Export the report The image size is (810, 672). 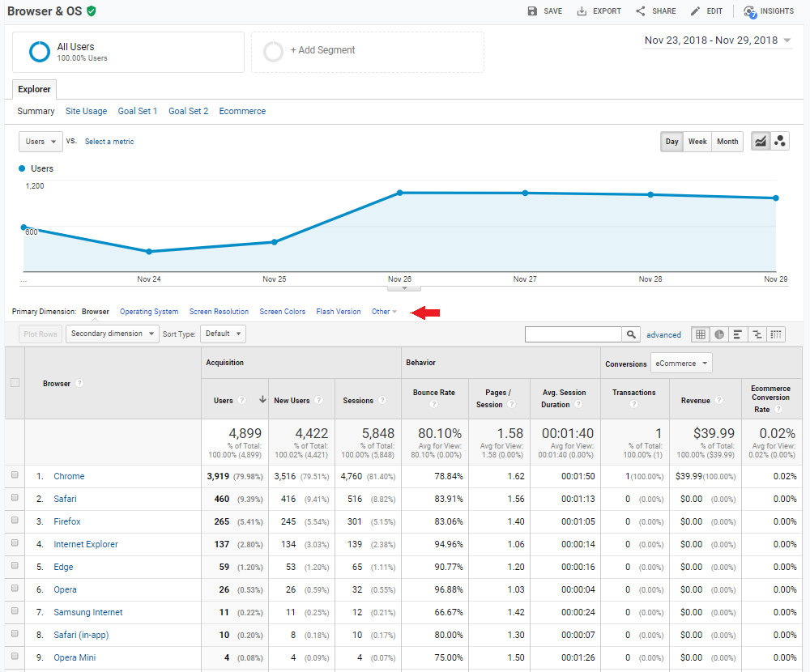(599, 11)
